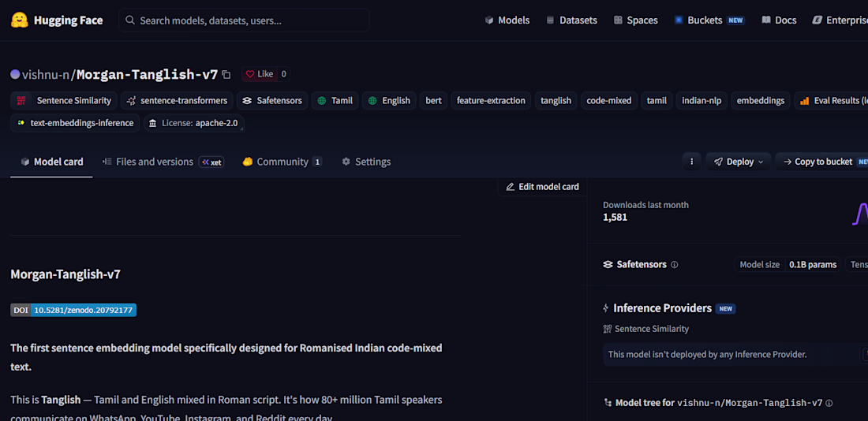Switch to the Model card tab
The width and height of the screenshot is (868, 421).
coord(51,162)
